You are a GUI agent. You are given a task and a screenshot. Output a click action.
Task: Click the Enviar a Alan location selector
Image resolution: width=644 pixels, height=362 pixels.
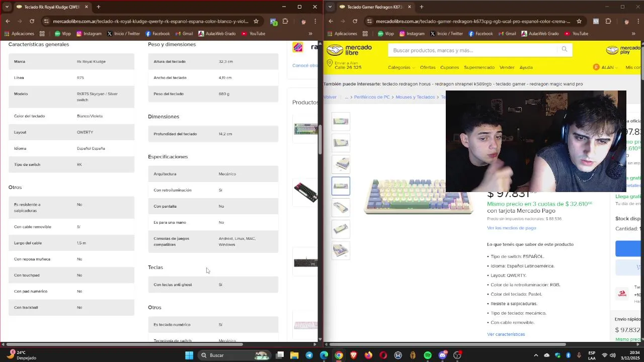pyautogui.click(x=344, y=65)
